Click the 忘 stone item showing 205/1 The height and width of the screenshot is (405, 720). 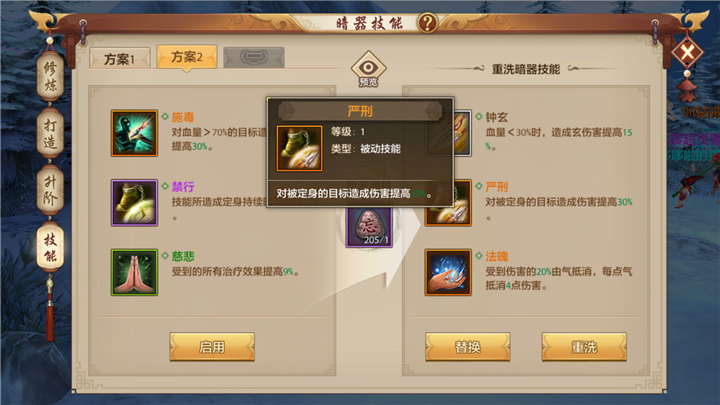(369, 227)
